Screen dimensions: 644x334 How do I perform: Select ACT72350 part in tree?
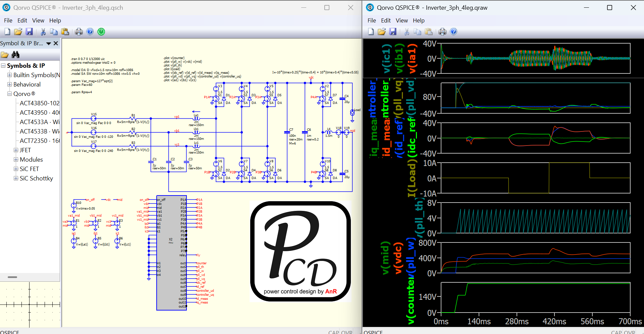tap(40, 141)
